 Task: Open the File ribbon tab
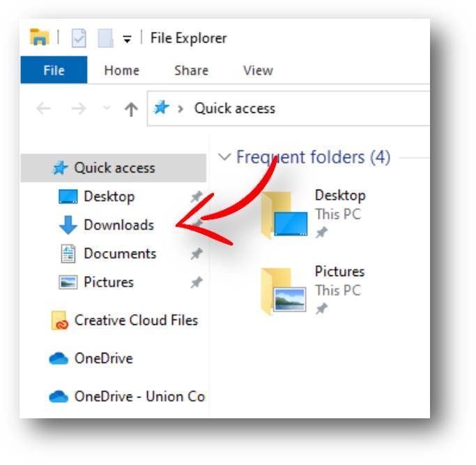point(54,70)
